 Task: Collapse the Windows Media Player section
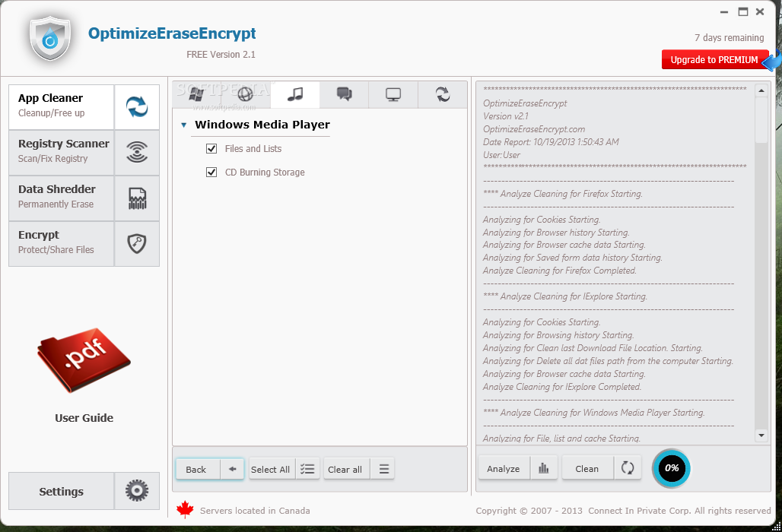click(x=184, y=125)
